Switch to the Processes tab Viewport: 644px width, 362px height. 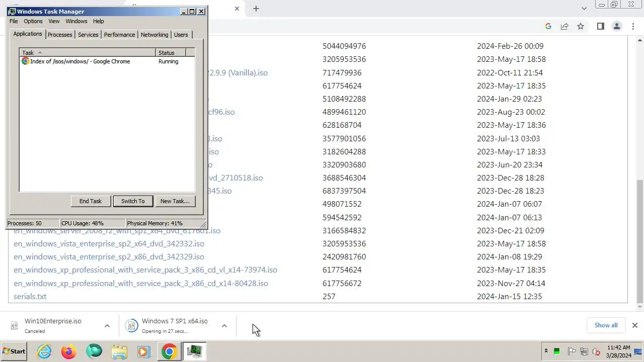(60, 35)
